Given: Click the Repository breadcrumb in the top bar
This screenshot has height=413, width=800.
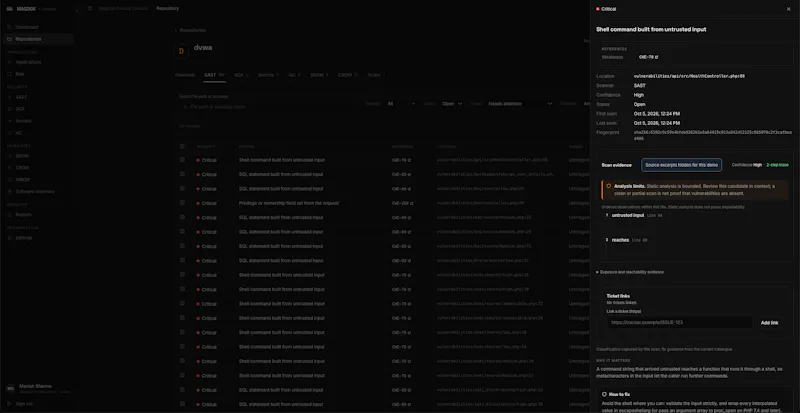Looking at the screenshot, I should 167,8.
